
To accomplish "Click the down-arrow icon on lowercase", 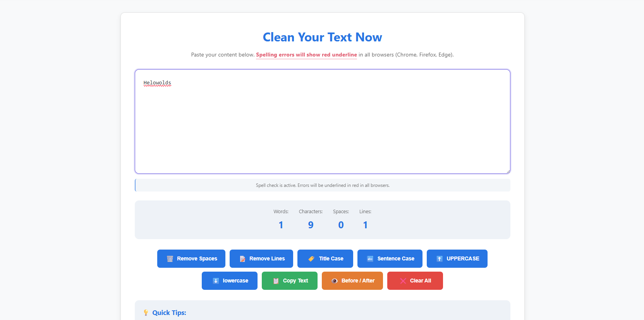I will (x=216, y=281).
